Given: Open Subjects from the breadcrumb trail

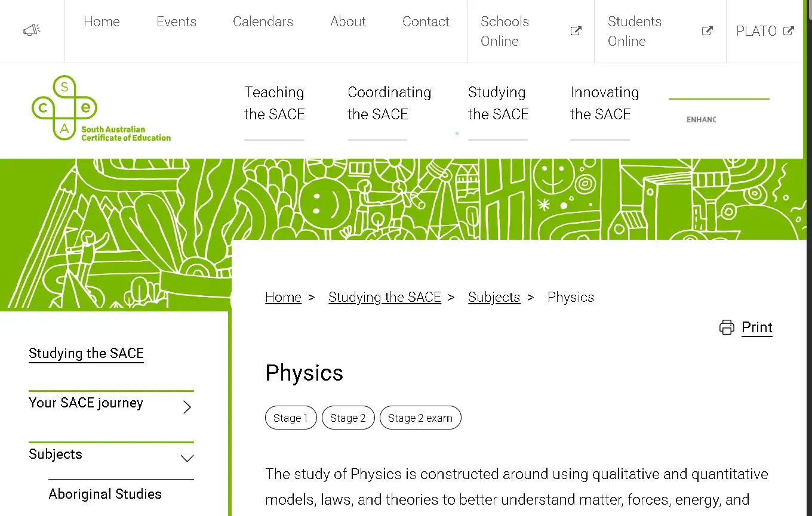Looking at the screenshot, I should tap(494, 296).
